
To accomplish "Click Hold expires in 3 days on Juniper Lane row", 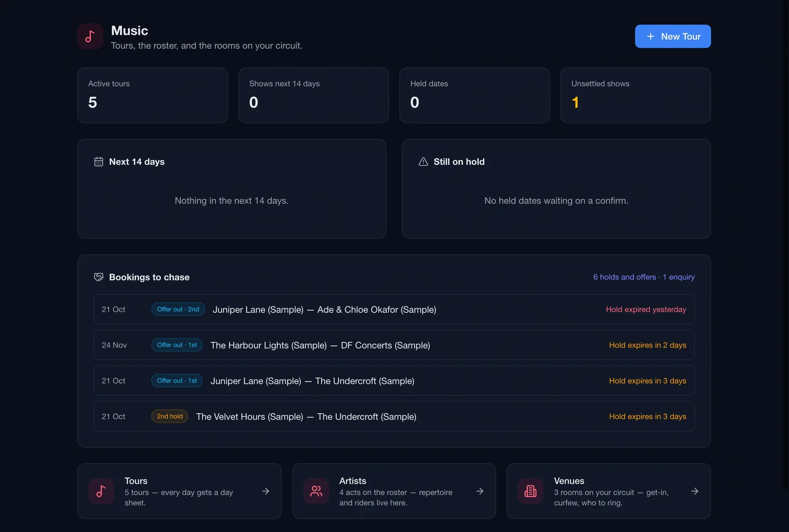I will 647,380.
